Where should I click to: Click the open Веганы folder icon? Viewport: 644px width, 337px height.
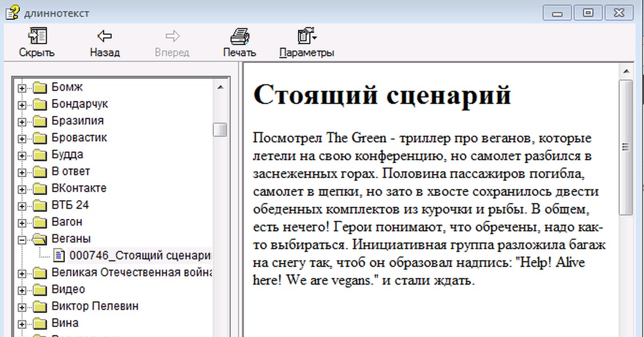coord(40,239)
